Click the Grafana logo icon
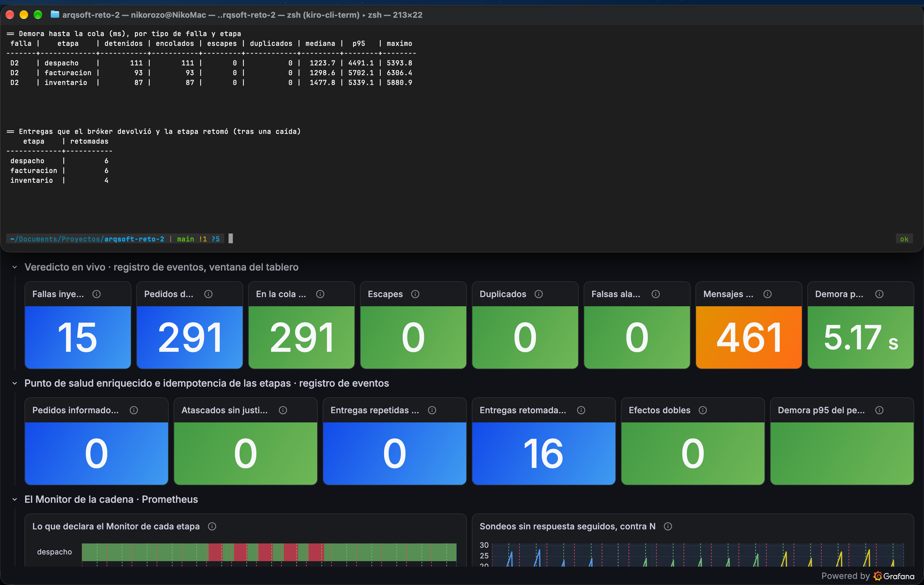The width and height of the screenshot is (924, 585). 878,576
